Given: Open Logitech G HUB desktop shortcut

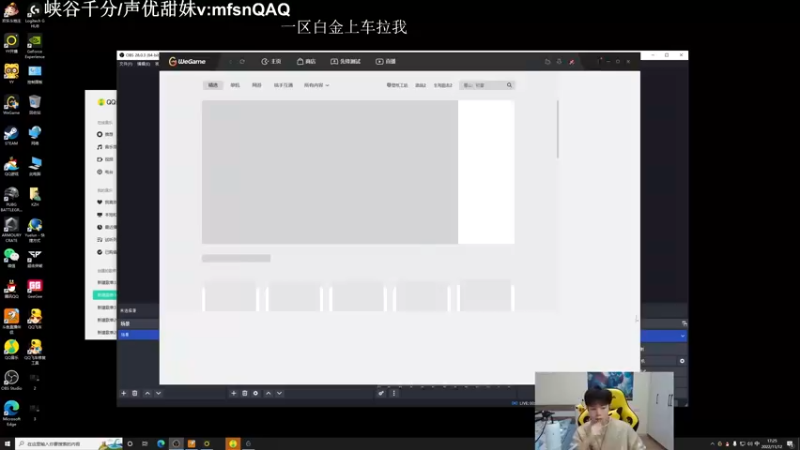Looking at the screenshot, I should point(35,15).
